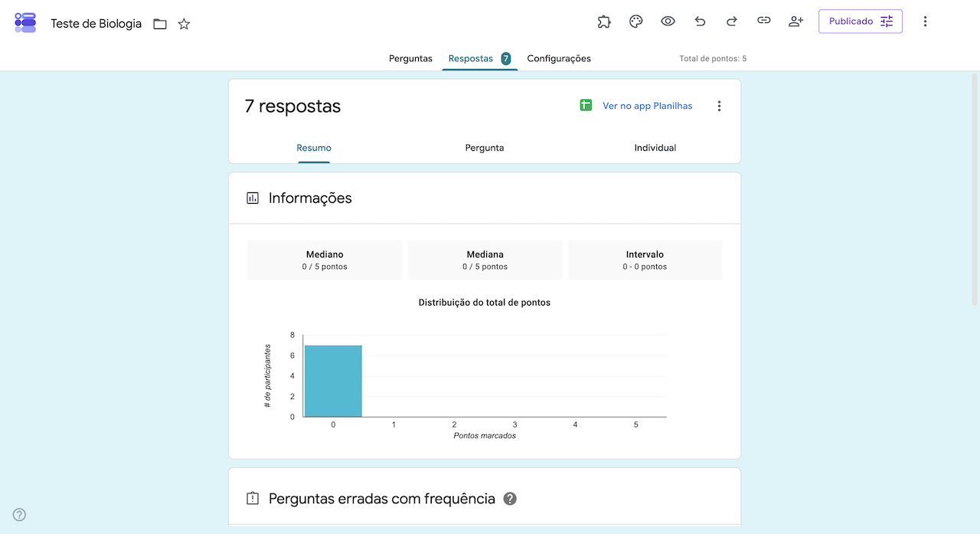Move form using the folder icon
980x534 pixels.
160,24
